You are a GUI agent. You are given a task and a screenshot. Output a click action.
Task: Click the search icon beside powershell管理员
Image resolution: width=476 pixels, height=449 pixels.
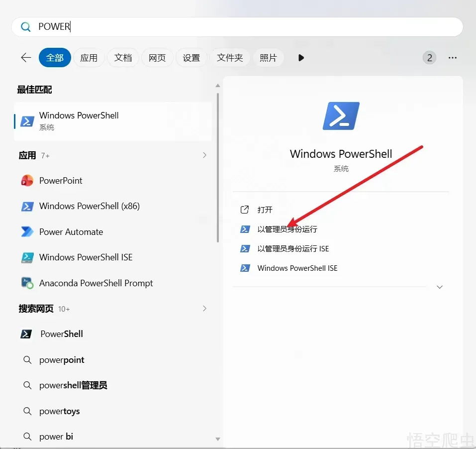[27, 385]
